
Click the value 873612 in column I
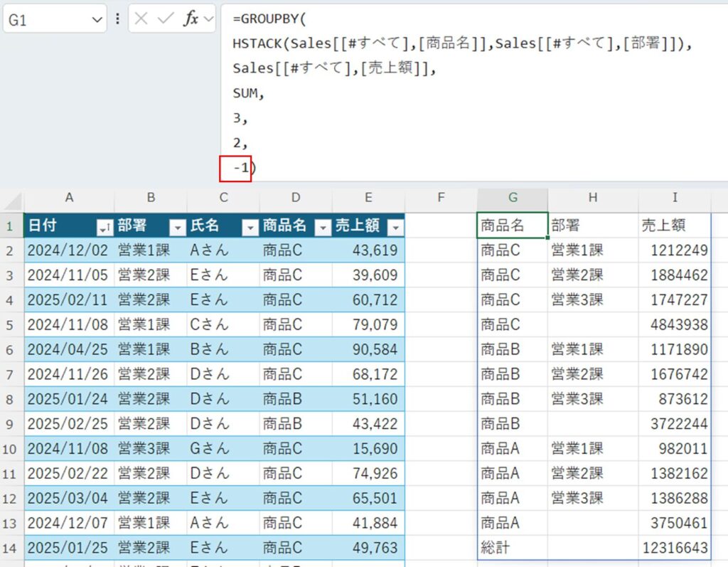click(x=675, y=399)
